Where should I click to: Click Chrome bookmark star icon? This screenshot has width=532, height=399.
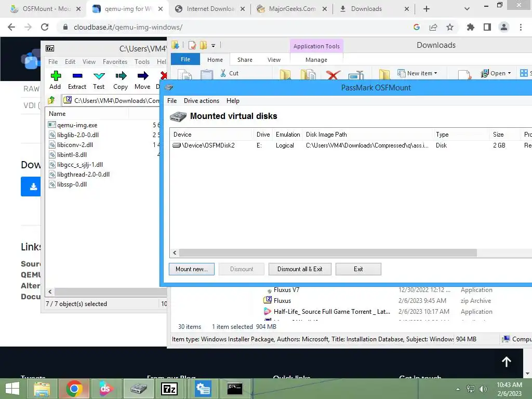point(450,27)
